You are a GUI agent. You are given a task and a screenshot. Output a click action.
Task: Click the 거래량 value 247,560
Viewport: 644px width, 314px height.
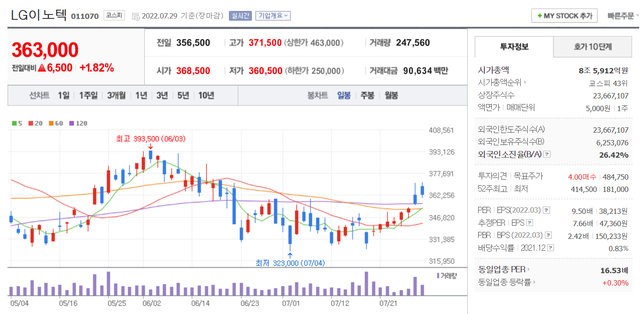[x=413, y=43]
